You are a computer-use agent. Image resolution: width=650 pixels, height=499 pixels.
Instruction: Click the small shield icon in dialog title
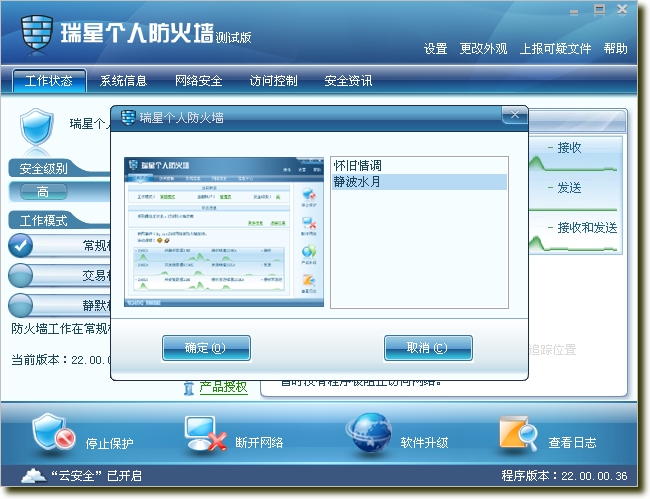[128, 118]
